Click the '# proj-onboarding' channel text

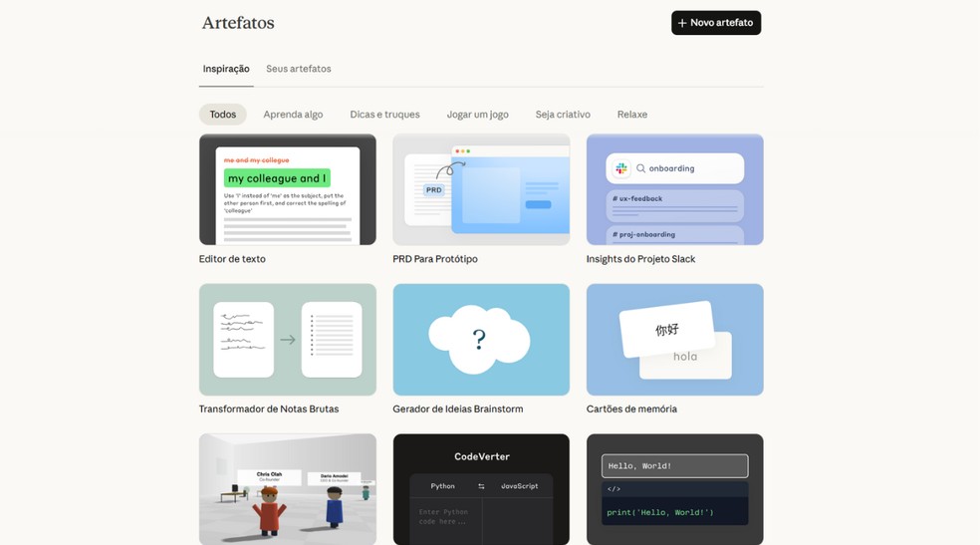pos(643,234)
